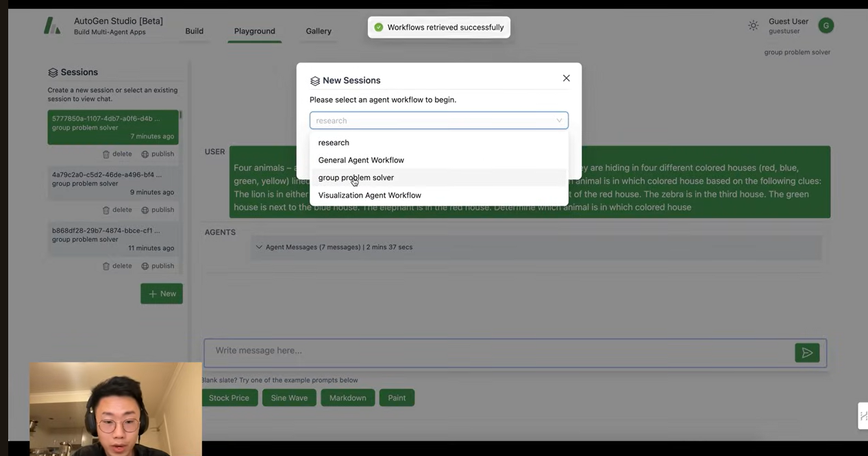Click the New session button

pyautogui.click(x=162, y=293)
